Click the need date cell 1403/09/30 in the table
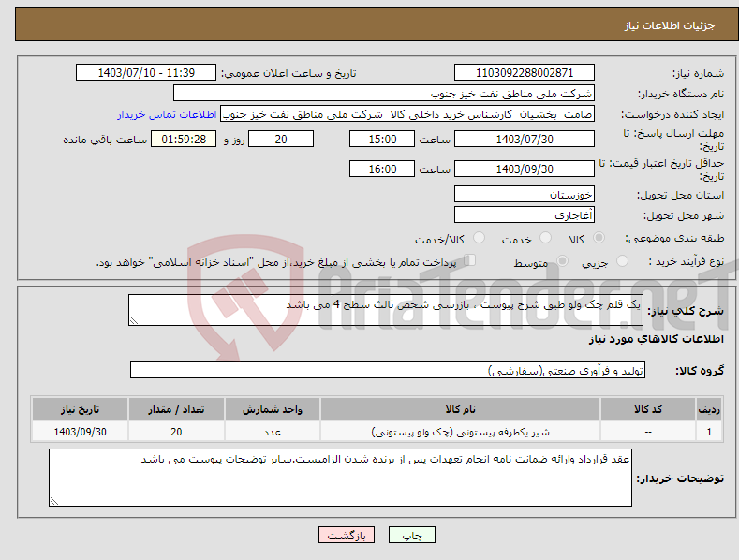Image resolution: width=739 pixels, height=560 pixels. 80,432
